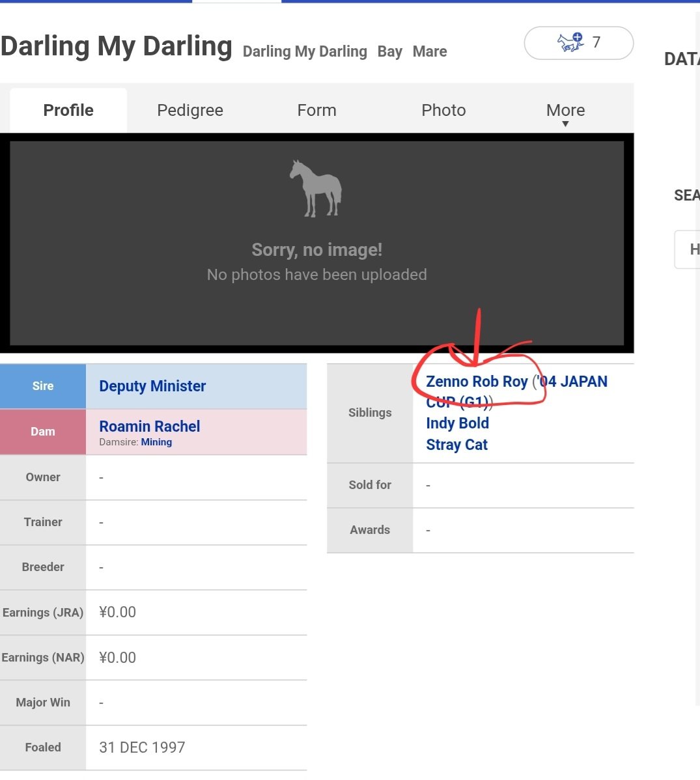Open sibling Indy Bold link
700x780 pixels.
point(457,423)
